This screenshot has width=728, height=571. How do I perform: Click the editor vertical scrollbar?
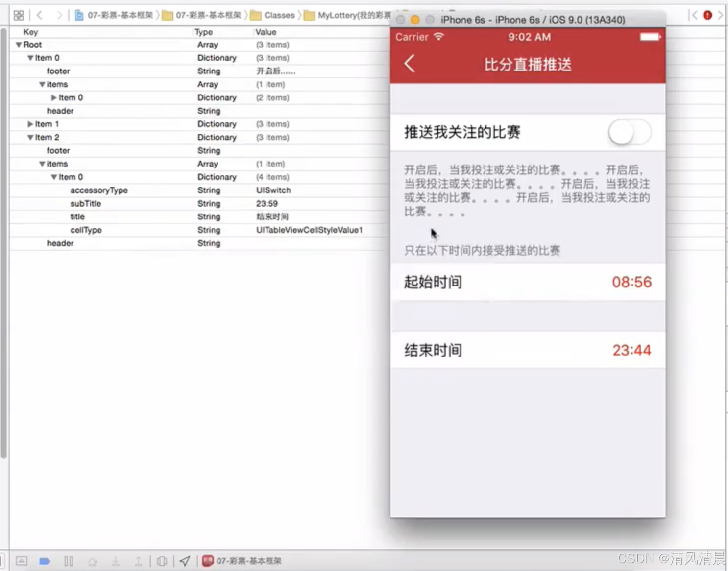[4, 243]
